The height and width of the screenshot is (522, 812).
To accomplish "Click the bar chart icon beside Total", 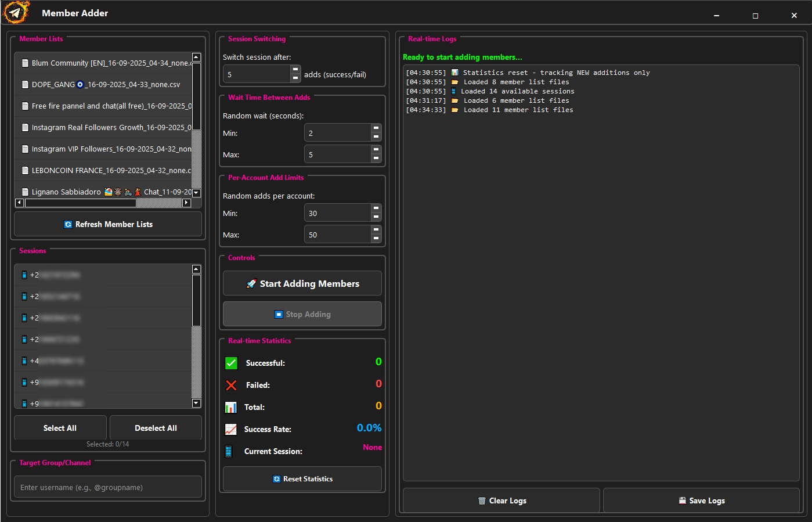I will click(x=231, y=406).
